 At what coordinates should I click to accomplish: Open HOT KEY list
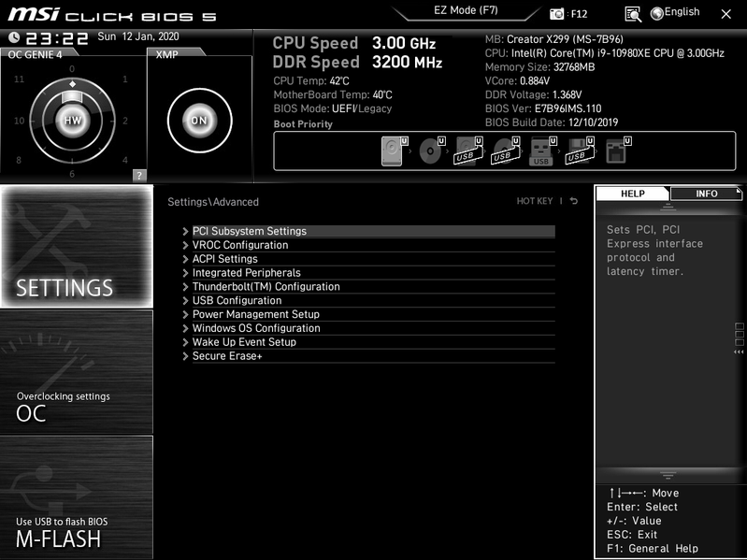pyautogui.click(x=535, y=201)
